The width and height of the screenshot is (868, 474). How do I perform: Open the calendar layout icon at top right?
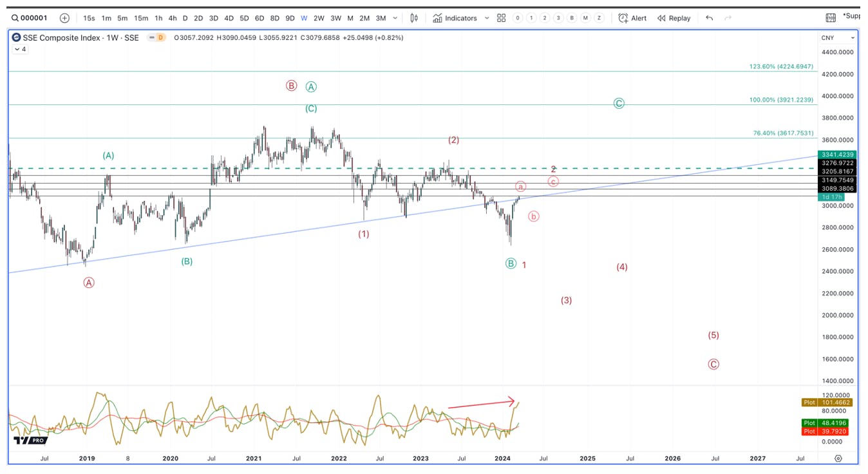831,18
